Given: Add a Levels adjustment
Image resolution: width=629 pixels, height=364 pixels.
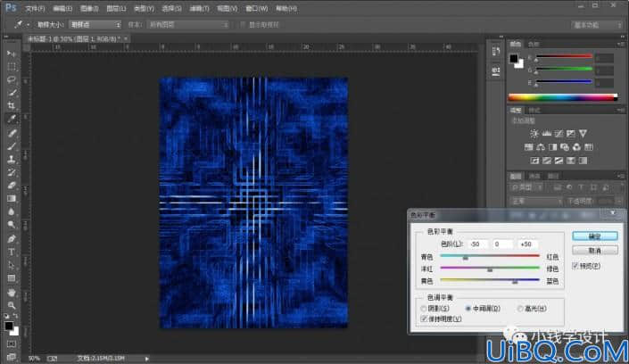Looking at the screenshot, I should [x=546, y=134].
